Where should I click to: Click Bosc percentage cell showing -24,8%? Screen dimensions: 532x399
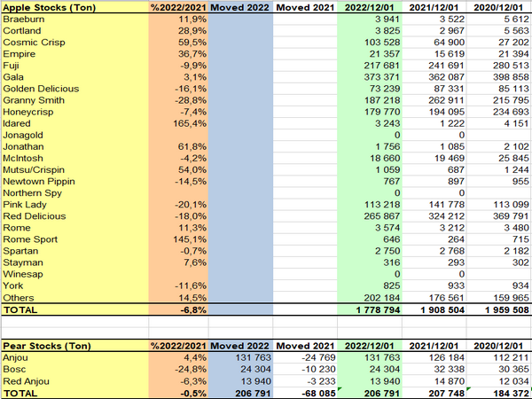pos(177,367)
